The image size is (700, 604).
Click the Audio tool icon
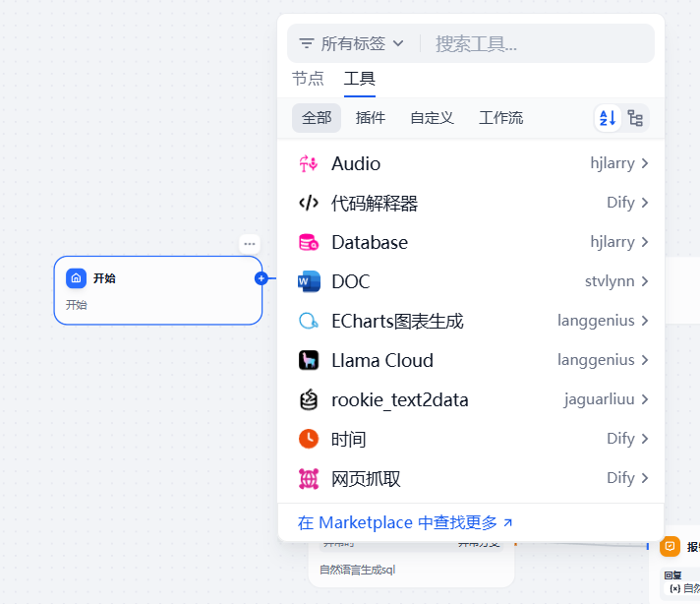click(309, 163)
